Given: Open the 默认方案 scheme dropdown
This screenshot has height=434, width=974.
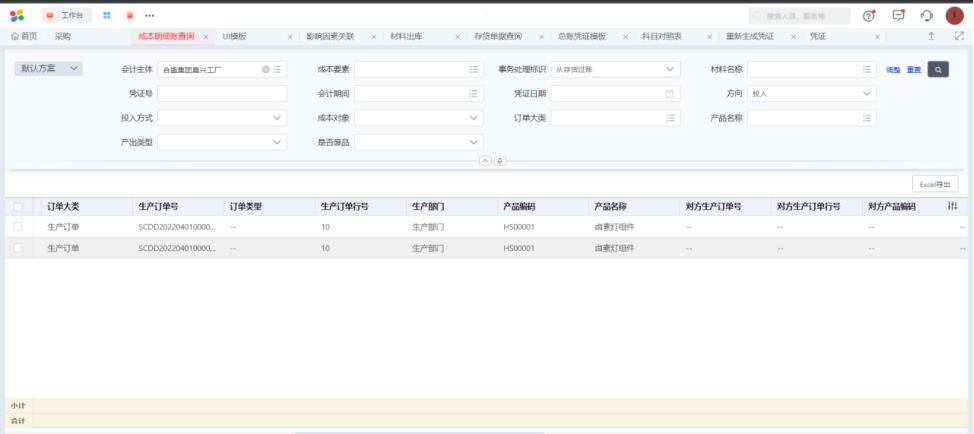Looking at the screenshot, I should (48, 69).
